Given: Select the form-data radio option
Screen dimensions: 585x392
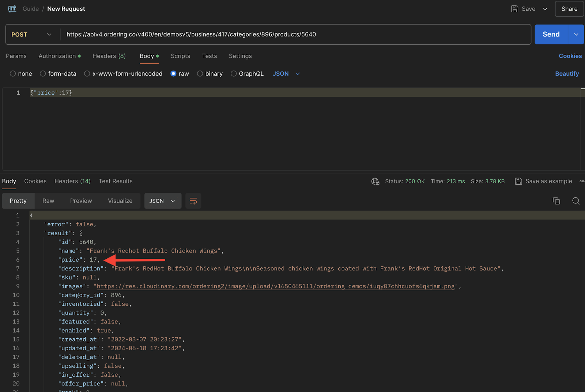Looking at the screenshot, I should coord(43,74).
